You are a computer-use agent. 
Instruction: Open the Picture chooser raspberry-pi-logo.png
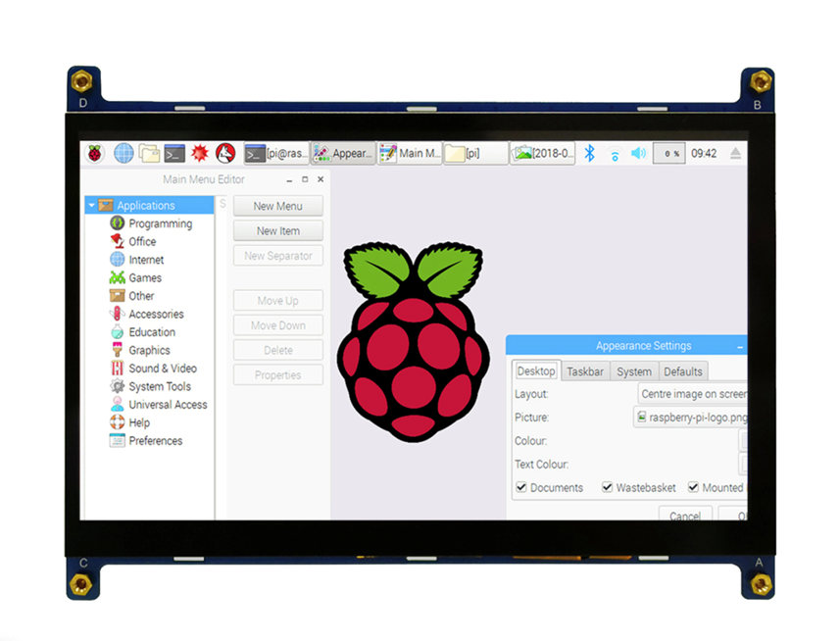tap(690, 418)
